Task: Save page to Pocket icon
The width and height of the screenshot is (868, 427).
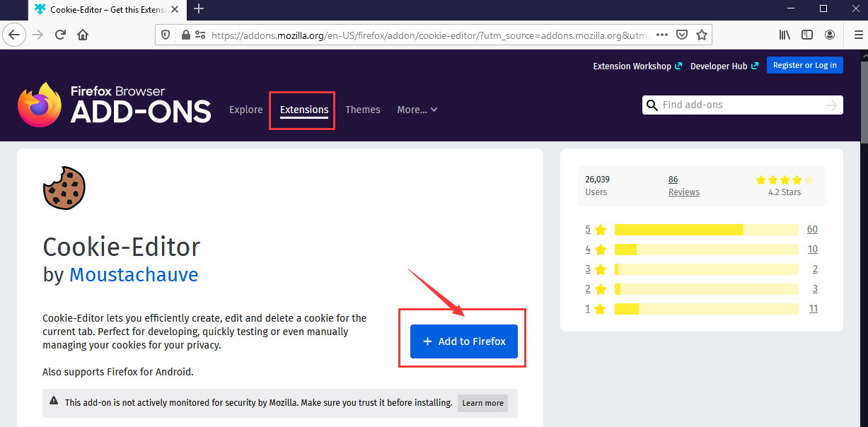Action: click(x=682, y=35)
